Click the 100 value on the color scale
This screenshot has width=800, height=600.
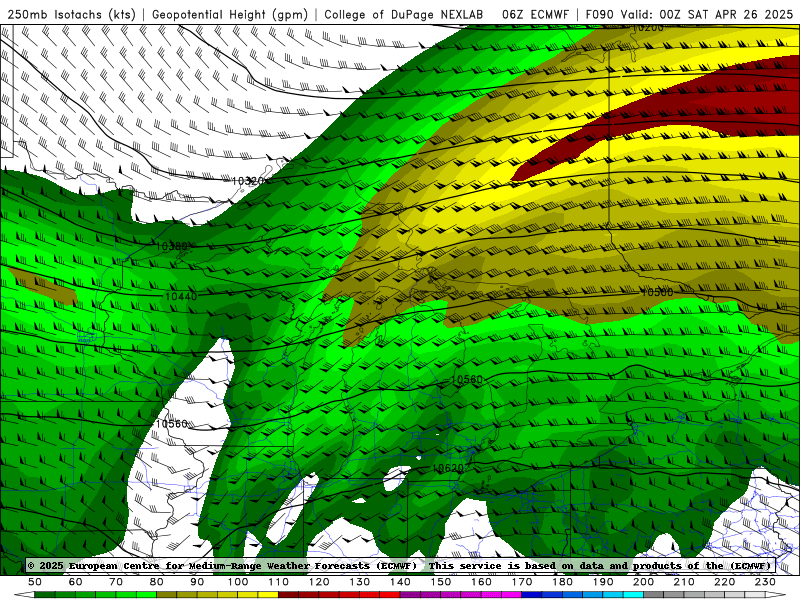pyautogui.click(x=238, y=582)
